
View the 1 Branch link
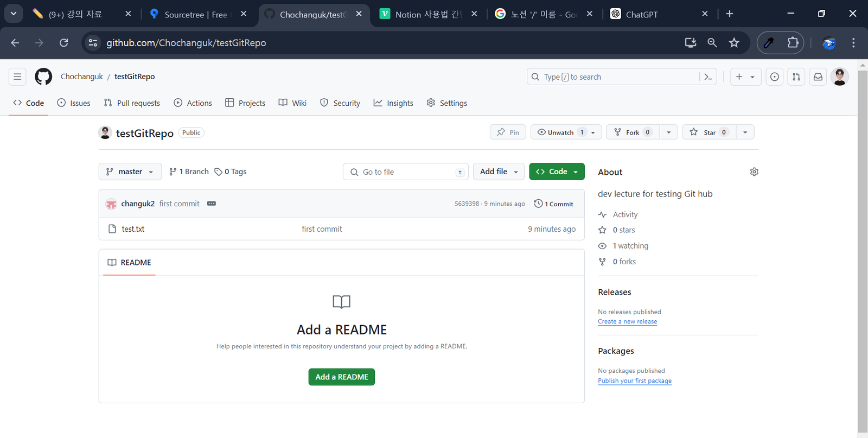(189, 172)
